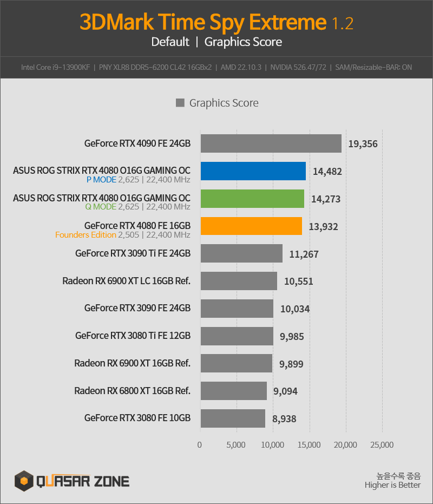Click the 'Graphics Score' legend label
433x504 pixels.
click(224, 103)
